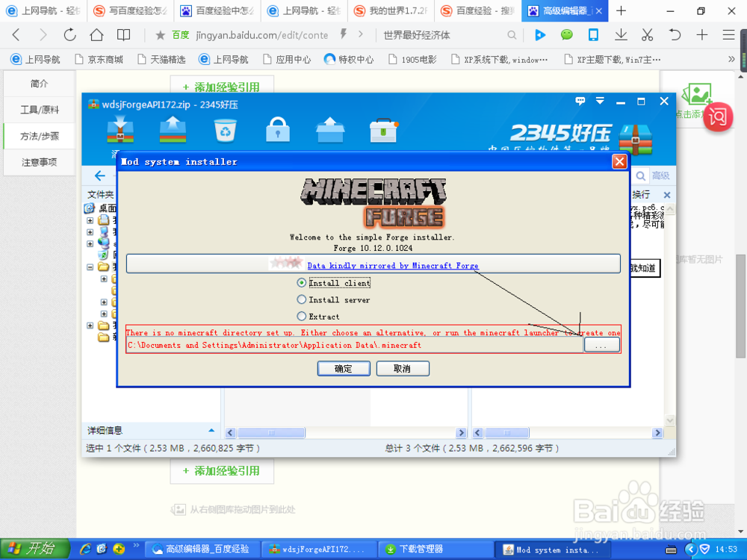Open the 2345好压 toolbox icon
The image size is (747, 560).
(383, 131)
